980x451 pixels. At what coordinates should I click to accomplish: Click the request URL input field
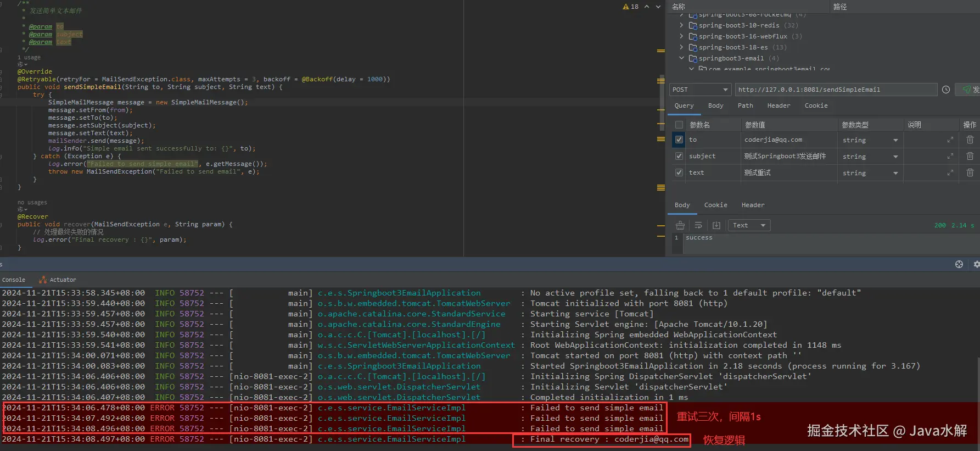(x=836, y=90)
